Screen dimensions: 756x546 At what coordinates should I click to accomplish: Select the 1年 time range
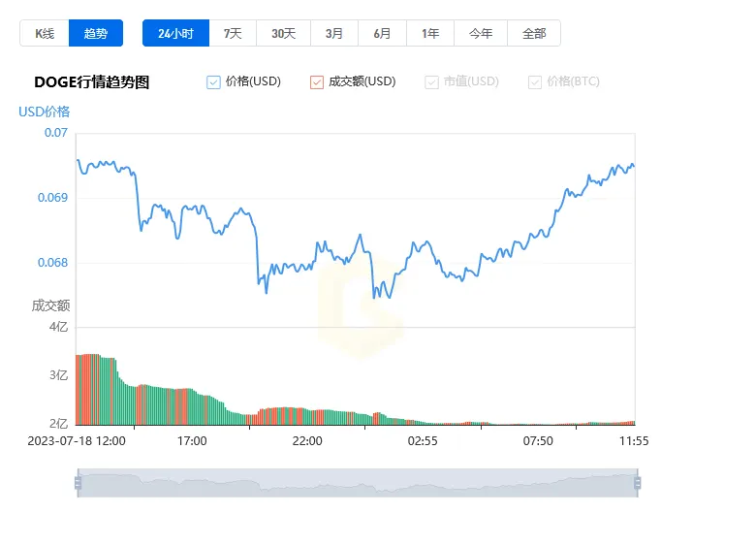point(430,33)
